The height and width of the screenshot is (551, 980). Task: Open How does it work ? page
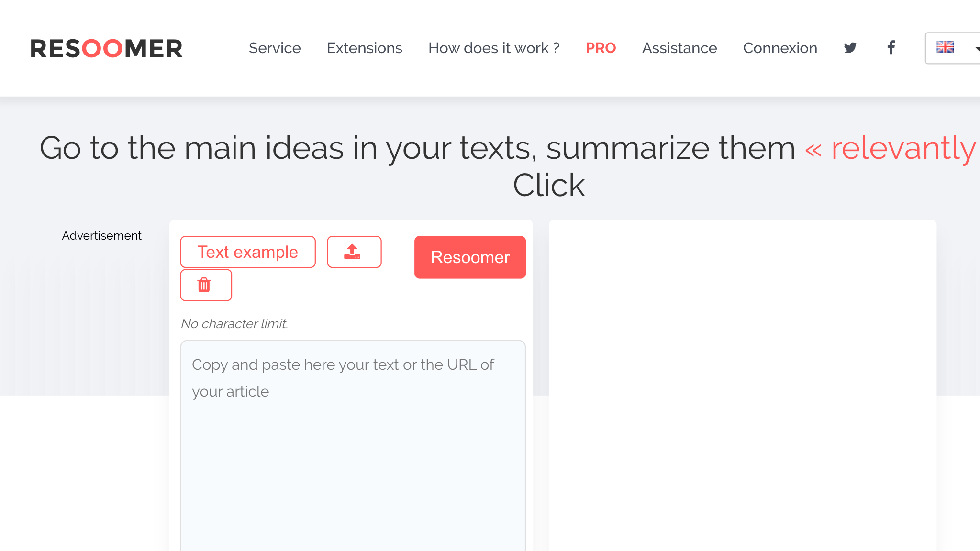(494, 48)
